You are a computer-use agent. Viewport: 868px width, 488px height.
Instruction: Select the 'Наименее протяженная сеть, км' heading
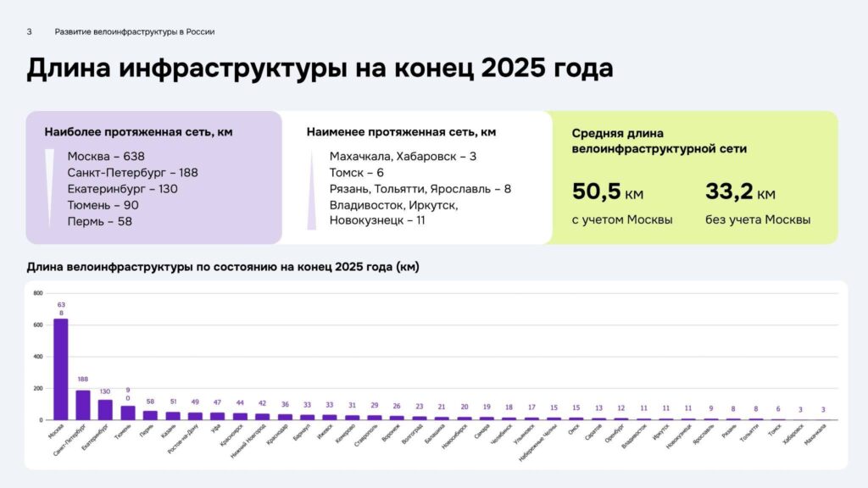(401, 132)
